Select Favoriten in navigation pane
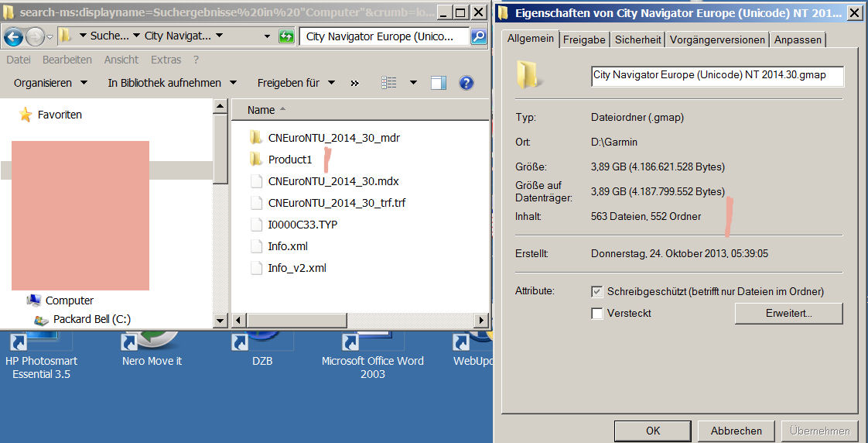Screen dimensions: 868x443 pos(60,115)
